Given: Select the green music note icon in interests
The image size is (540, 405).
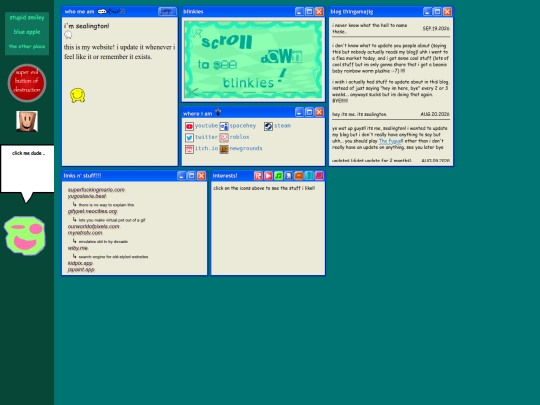Looking at the screenshot, I should [278, 176].
